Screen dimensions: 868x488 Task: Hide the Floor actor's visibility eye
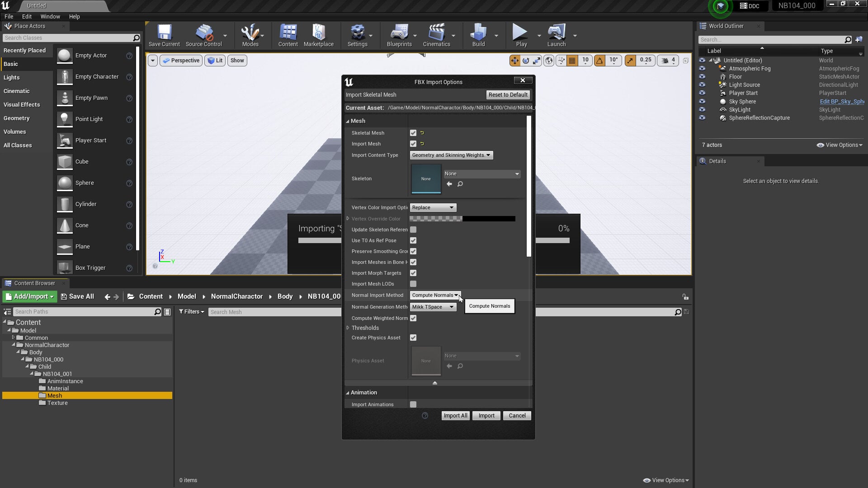coord(702,77)
